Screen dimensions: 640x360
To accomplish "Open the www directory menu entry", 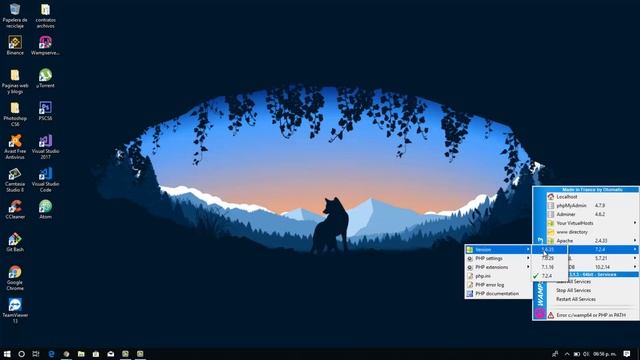I will 592,232.
